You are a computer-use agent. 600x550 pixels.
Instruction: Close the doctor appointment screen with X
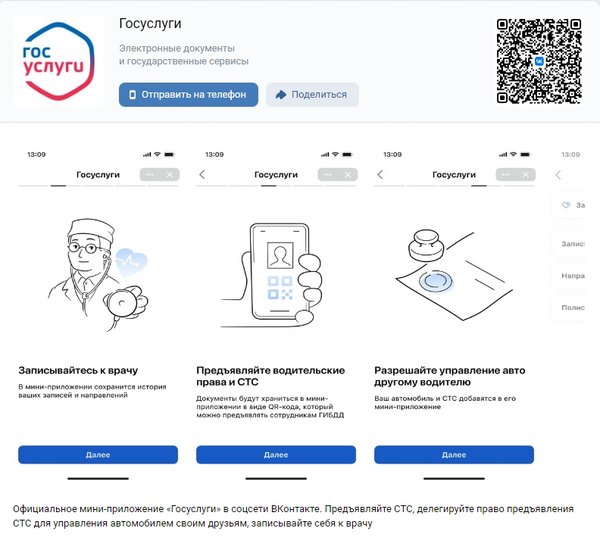pos(170,175)
